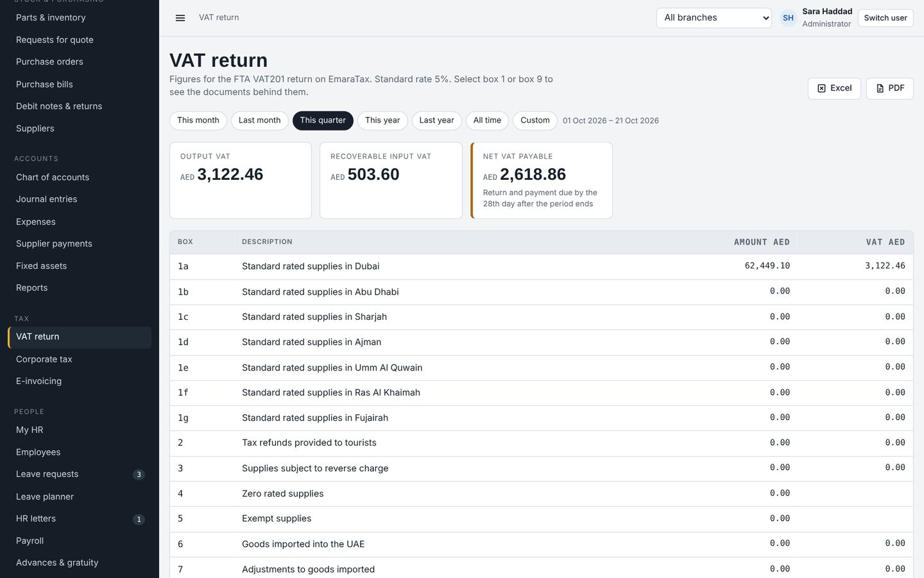Open Requests for quote page

pyautogui.click(x=80, y=40)
